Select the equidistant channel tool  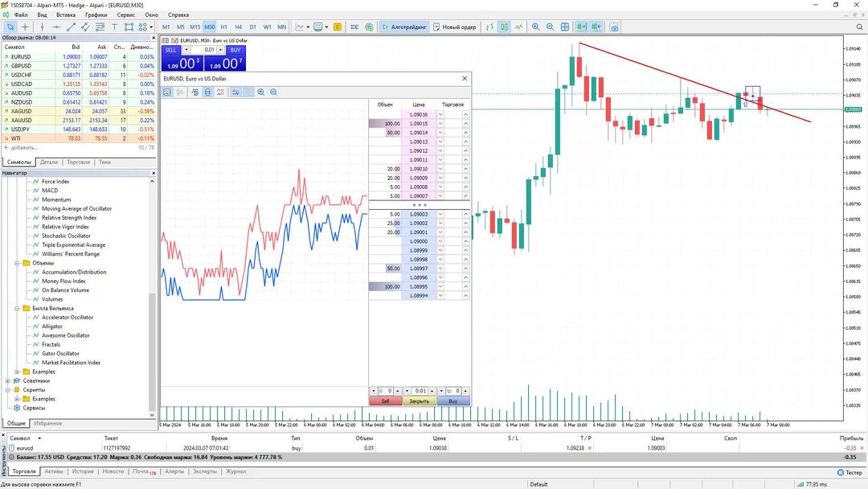tap(85, 27)
